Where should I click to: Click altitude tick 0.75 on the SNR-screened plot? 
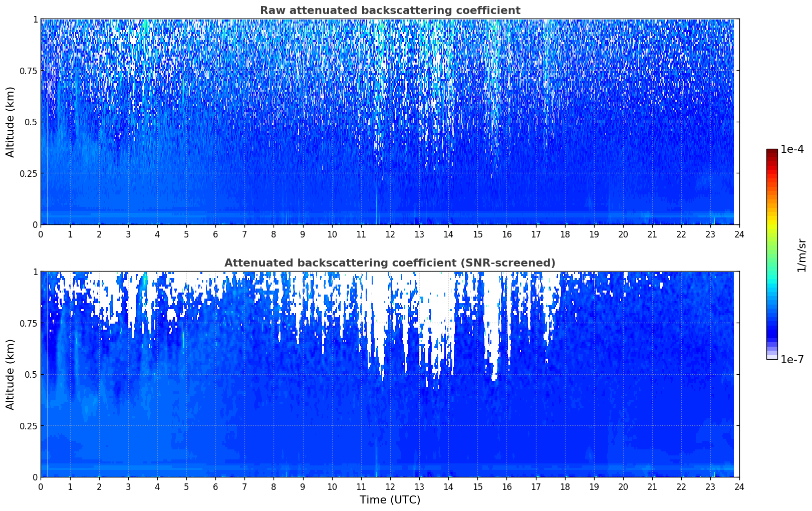coord(29,323)
